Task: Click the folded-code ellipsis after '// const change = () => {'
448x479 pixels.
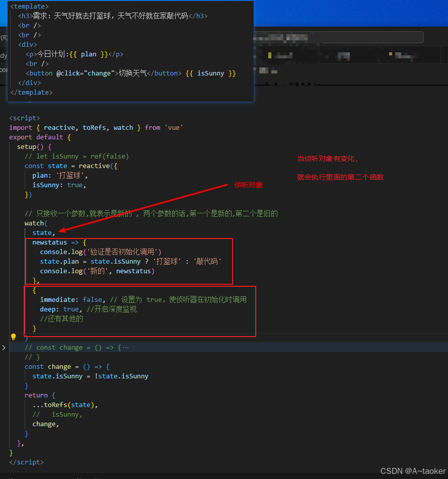Action: coord(126,348)
